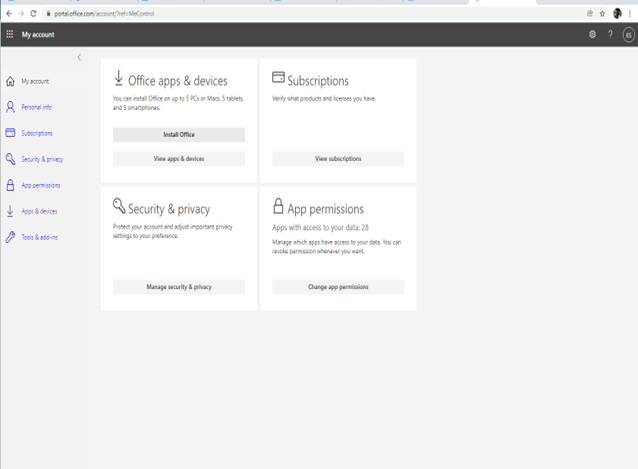Click the person icon for Personal info
This screenshot has width=638, height=469.
[x=10, y=107]
